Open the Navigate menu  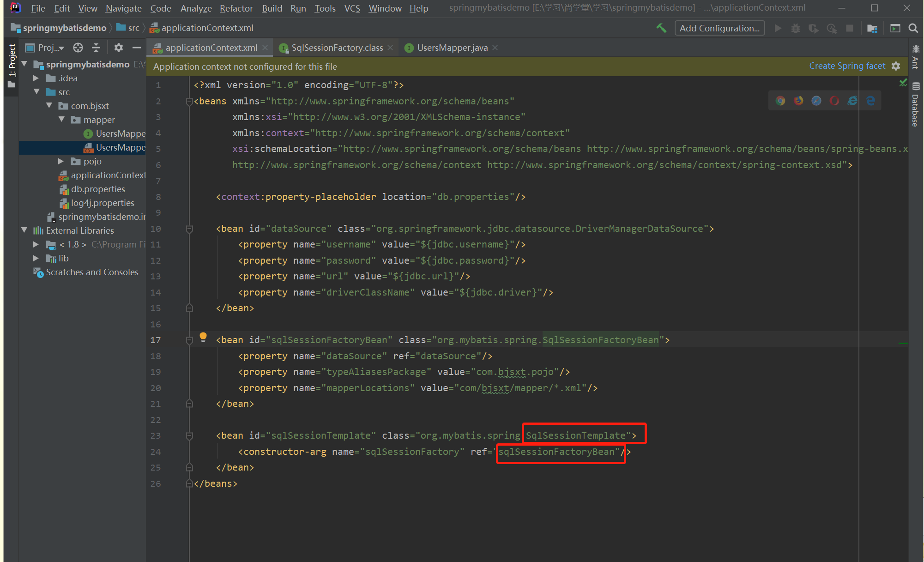tap(123, 8)
